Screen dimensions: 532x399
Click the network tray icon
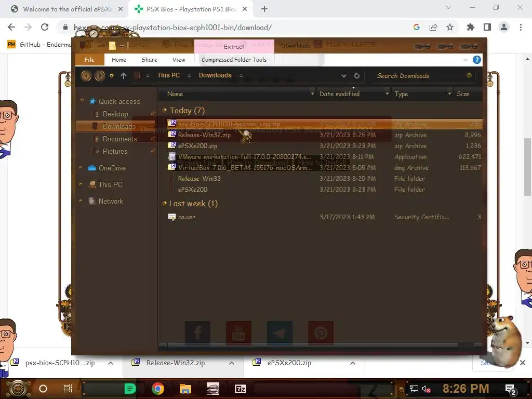[414, 389]
